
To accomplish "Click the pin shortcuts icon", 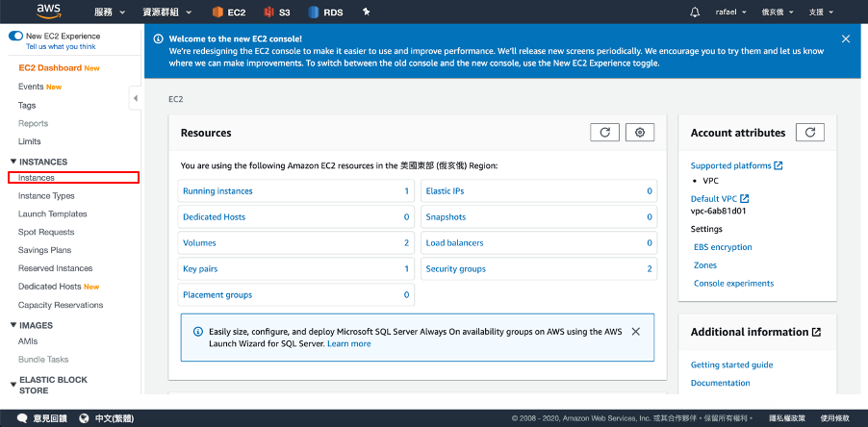I will [x=366, y=13].
